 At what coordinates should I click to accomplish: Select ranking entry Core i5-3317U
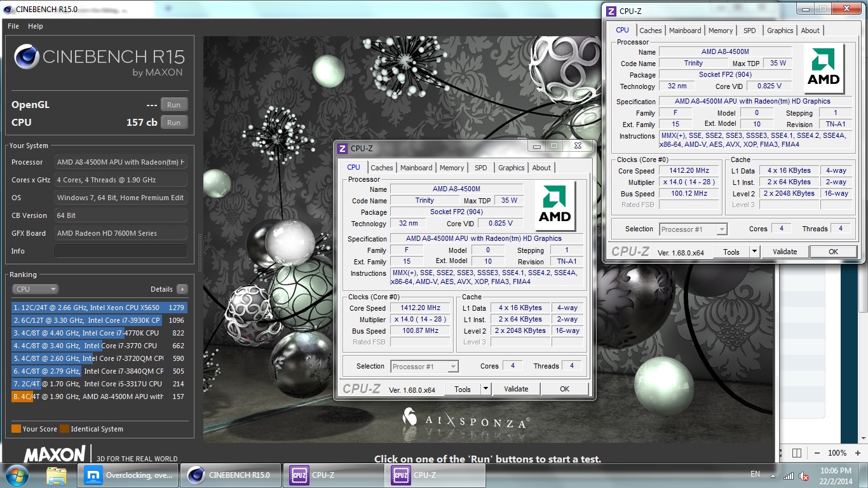click(99, 384)
